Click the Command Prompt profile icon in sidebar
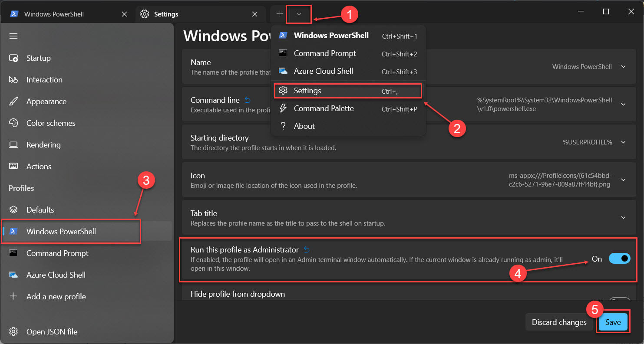The height and width of the screenshot is (344, 644). pos(13,253)
